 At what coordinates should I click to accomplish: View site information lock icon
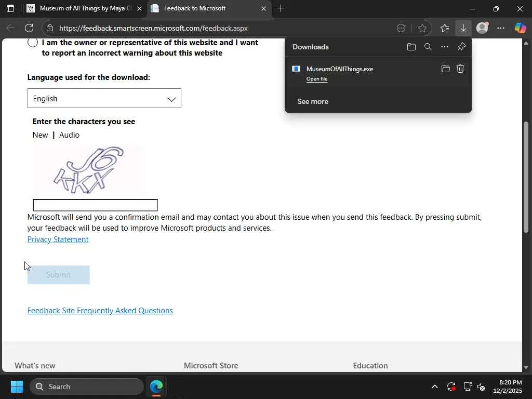[50, 28]
